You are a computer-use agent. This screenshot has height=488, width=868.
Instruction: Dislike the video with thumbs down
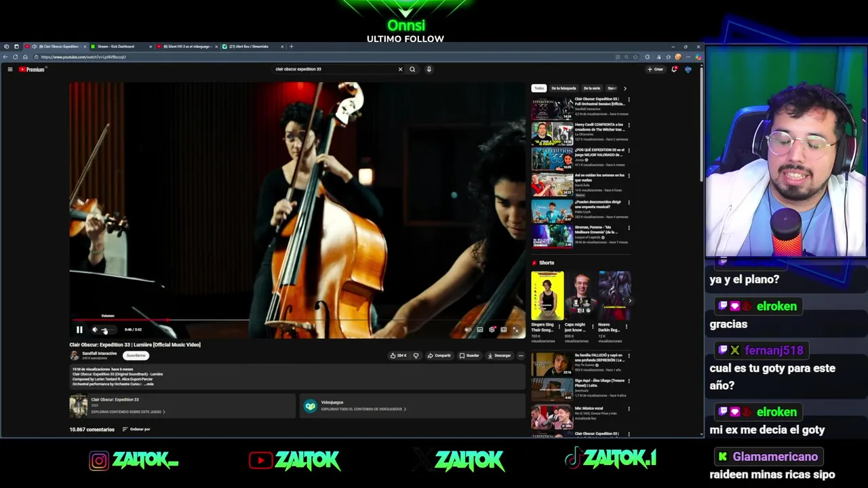click(x=416, y=355)
